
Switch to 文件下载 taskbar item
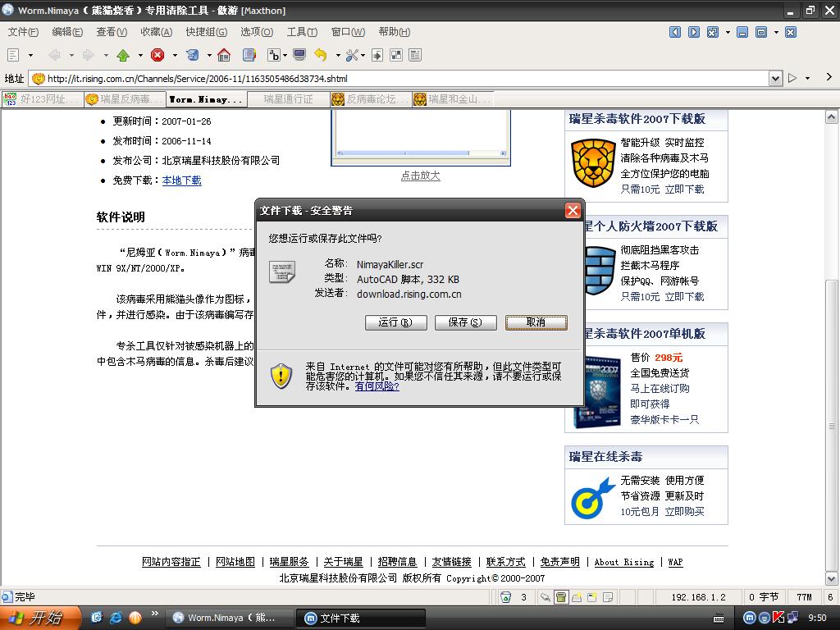(x=361, y=619)
